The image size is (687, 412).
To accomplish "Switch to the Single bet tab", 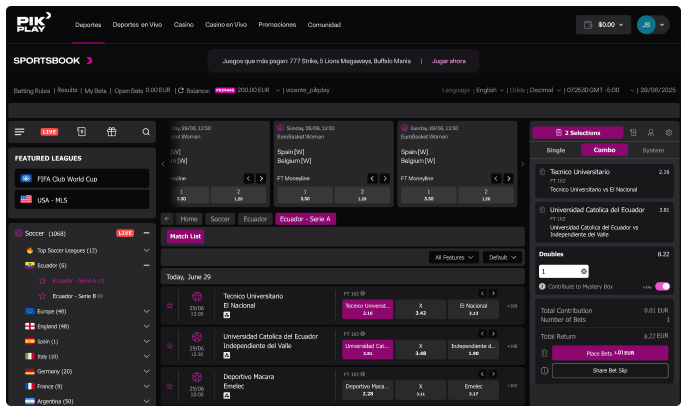I will pyautogui.click(x=556, y=150).
